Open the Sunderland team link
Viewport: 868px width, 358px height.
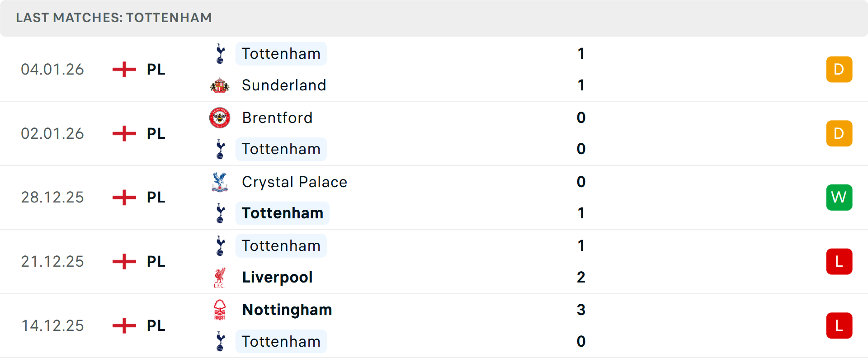284,85
